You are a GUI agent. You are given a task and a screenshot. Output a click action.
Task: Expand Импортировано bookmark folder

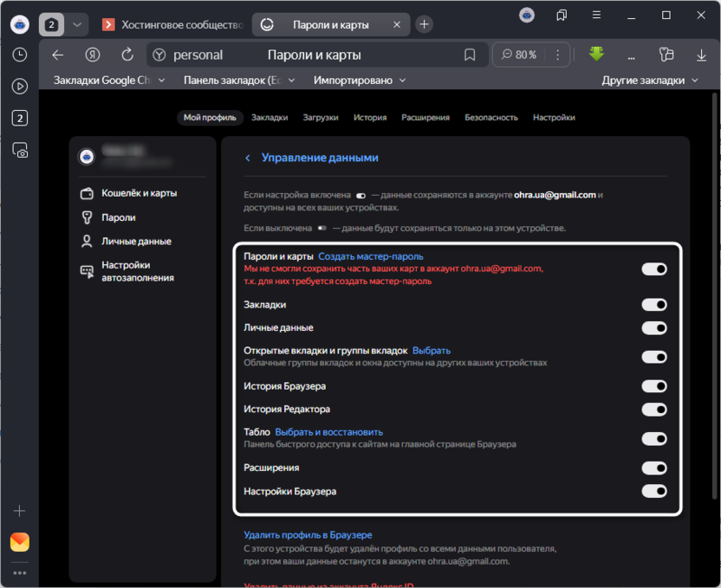(x=360, y=81)
